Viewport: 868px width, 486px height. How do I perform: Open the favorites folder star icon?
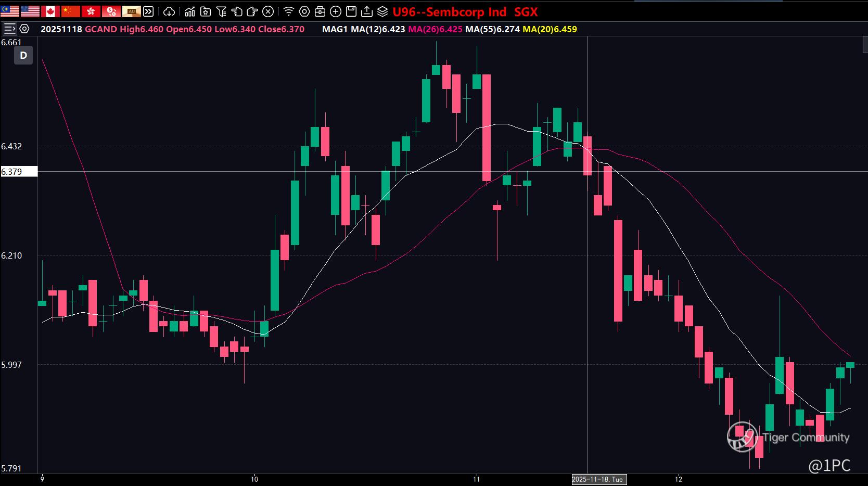tap(206, 11)
